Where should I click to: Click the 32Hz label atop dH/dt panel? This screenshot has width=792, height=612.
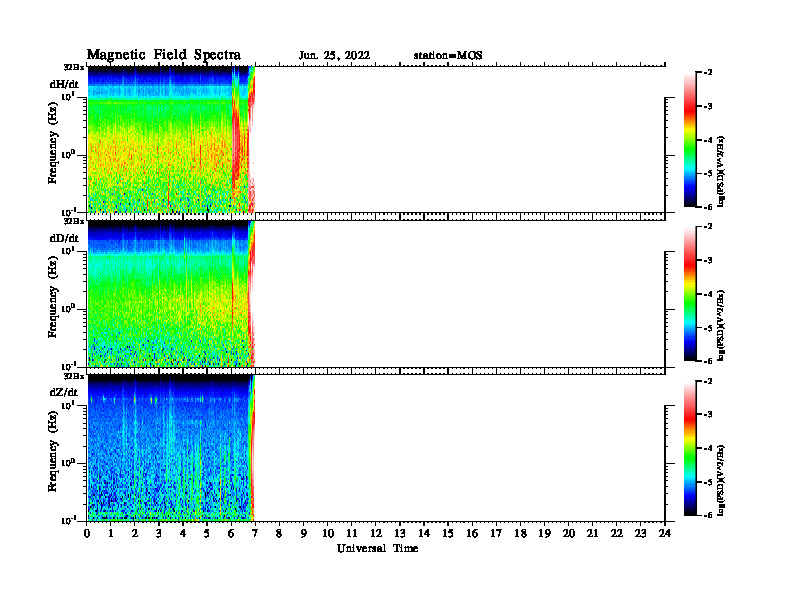tap(74, 67)
